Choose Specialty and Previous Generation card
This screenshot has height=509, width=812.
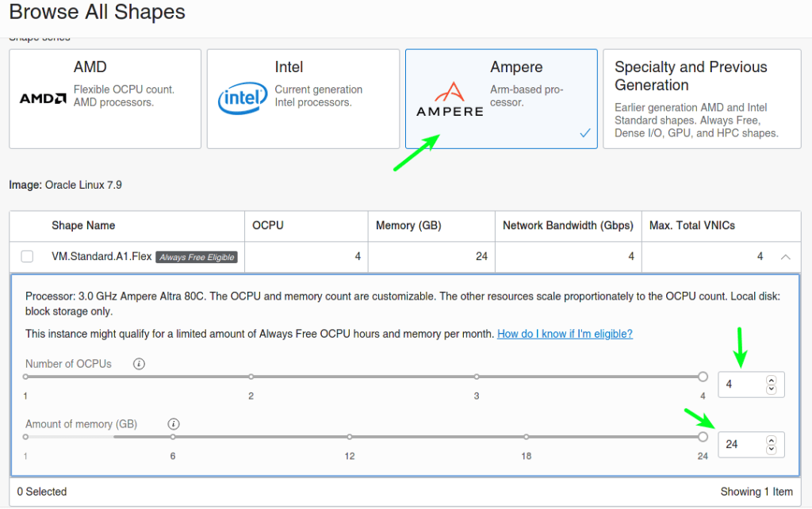[702, 99]
